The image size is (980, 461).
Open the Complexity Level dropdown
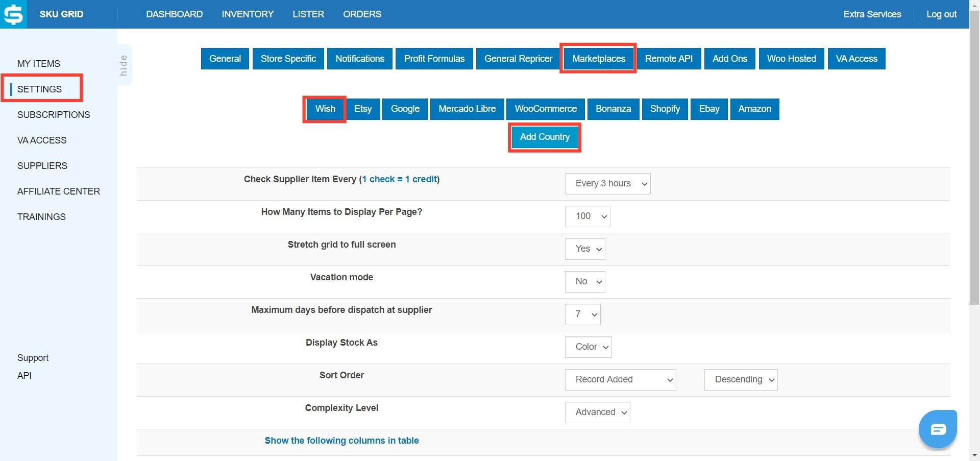pyautogui.click(x=597, y=413)
